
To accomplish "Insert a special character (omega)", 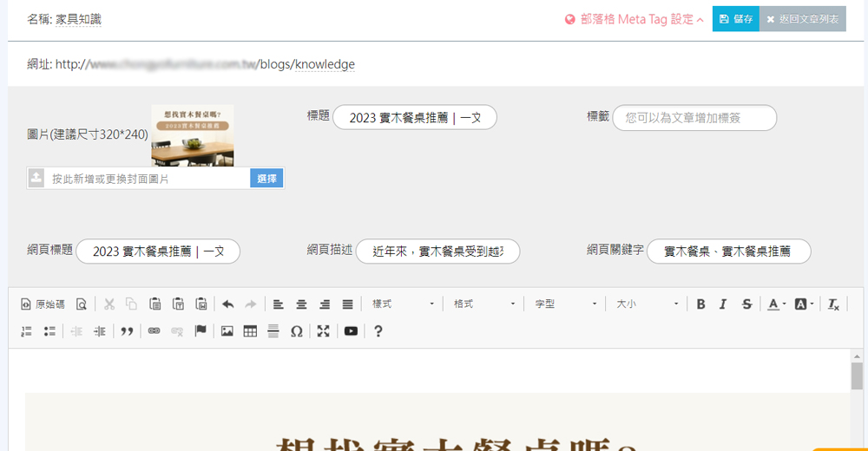I will point(297,331).
